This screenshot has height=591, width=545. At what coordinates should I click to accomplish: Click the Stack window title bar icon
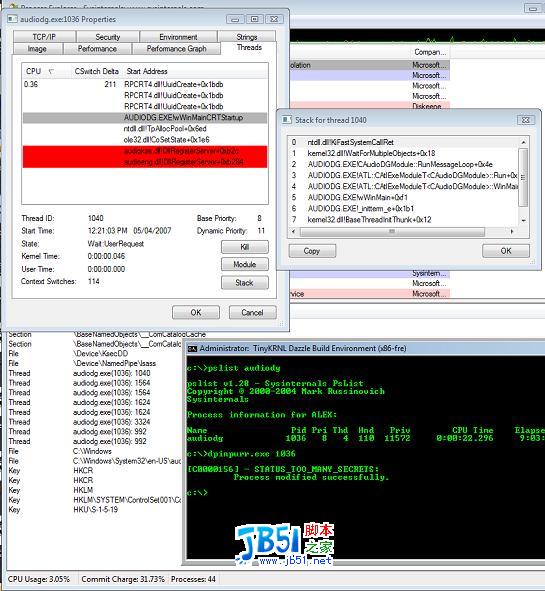click(287, 120)
